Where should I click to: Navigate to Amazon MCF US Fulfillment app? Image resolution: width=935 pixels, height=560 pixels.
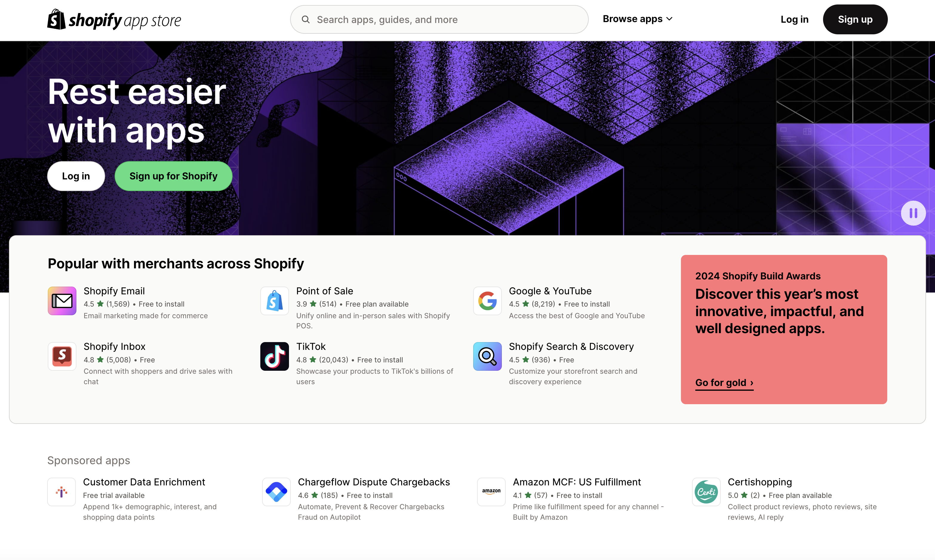pyautogui.click(x=576, y=481)
